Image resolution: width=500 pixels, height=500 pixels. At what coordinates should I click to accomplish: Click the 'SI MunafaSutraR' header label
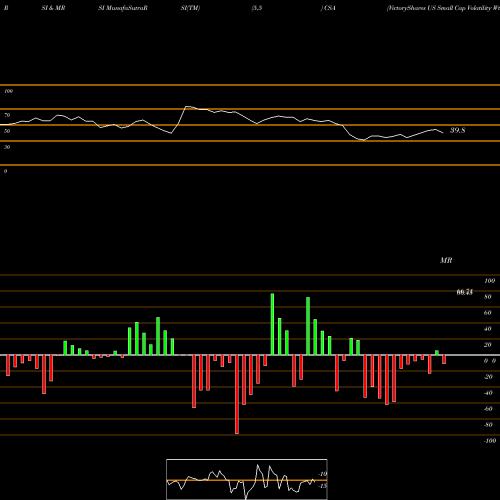[123, 8]
